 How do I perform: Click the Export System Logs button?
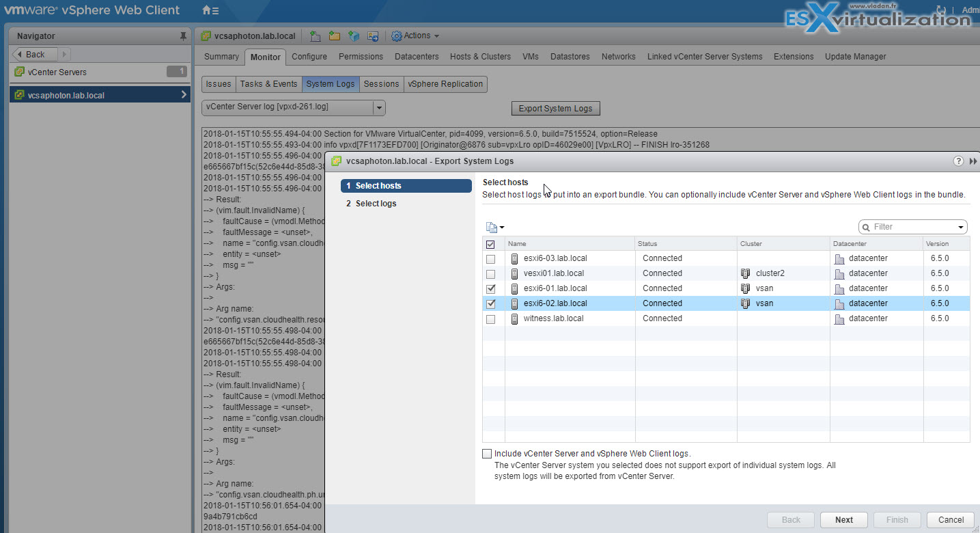pyautogui.click(x=556, y=109)
